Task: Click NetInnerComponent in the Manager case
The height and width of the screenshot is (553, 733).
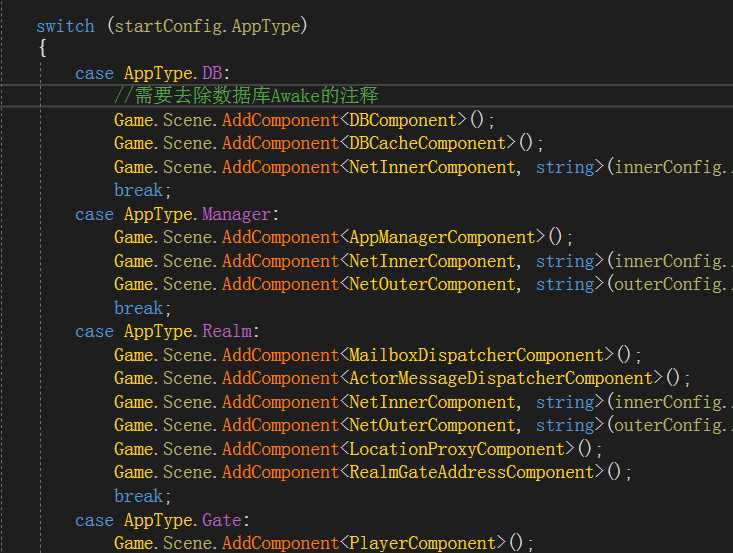Action: point(432,261)
